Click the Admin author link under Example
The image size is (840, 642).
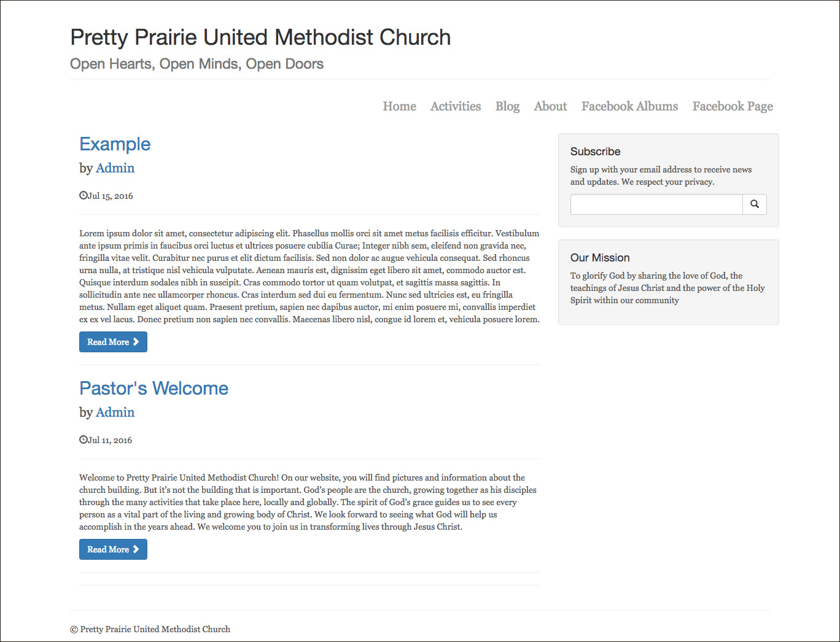pos(115,168)
